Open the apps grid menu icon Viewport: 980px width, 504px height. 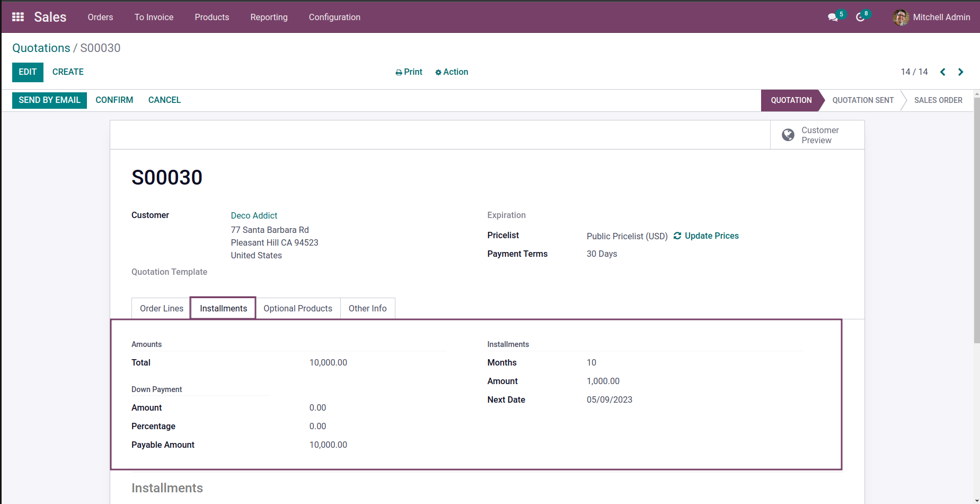pyautogui.click(x=18, y=17)
